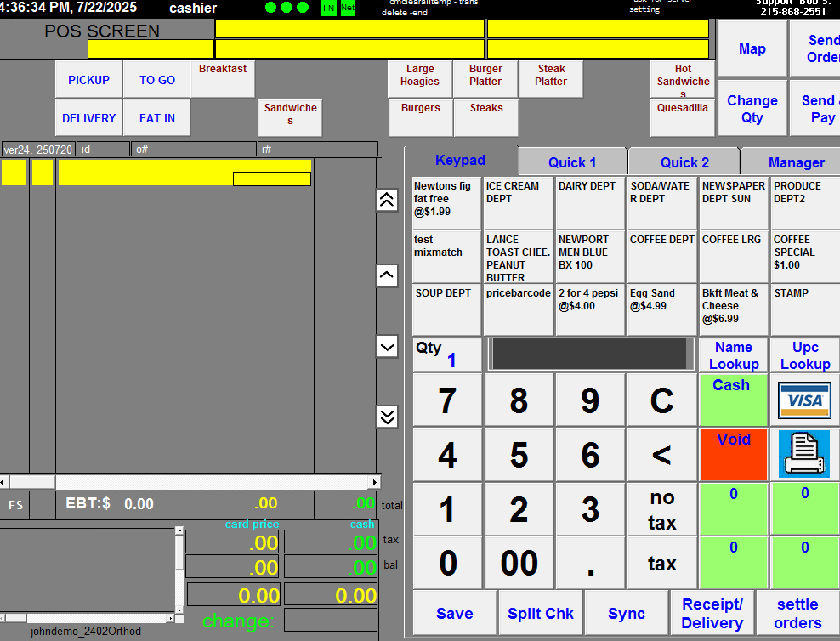Click Receipt/Delivery button
Image resolution: width=840 pixels, height=641 pixels.
click(x=712, y=613)
